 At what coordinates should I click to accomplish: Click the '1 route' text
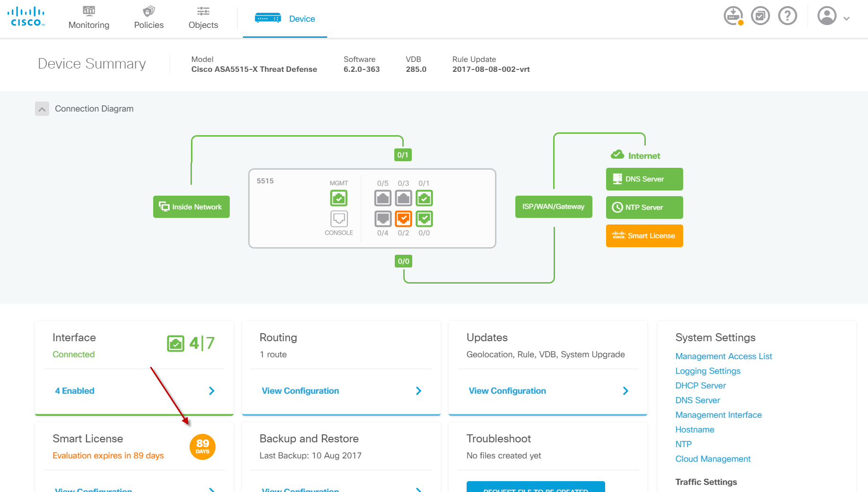click(273, 354)
